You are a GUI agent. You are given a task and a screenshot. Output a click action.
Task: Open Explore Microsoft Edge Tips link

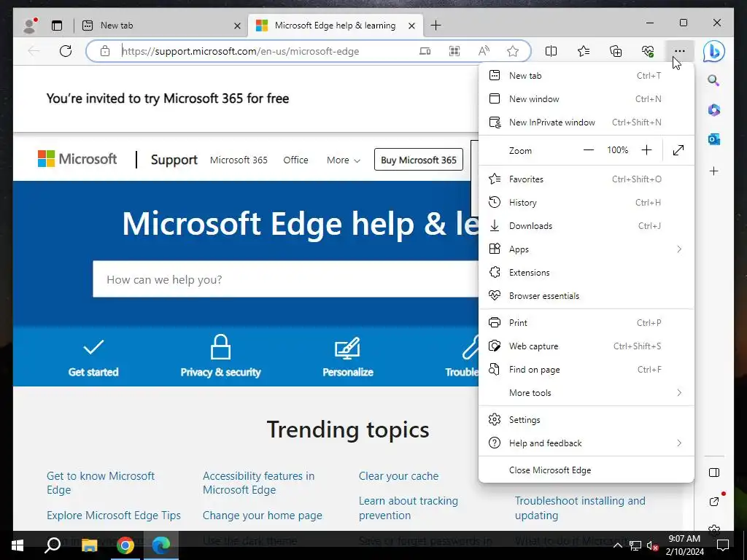114,516
